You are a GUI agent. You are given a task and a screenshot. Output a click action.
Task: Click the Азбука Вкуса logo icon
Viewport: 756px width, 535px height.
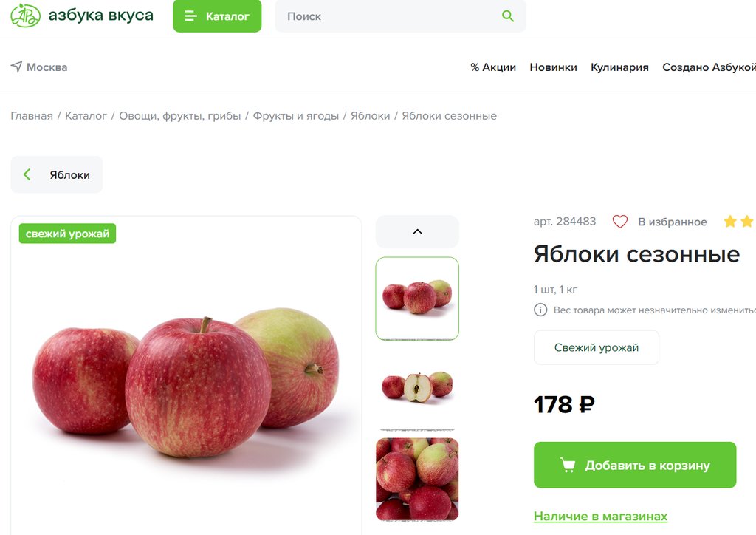pyautogui.click(x=26, y=15)
